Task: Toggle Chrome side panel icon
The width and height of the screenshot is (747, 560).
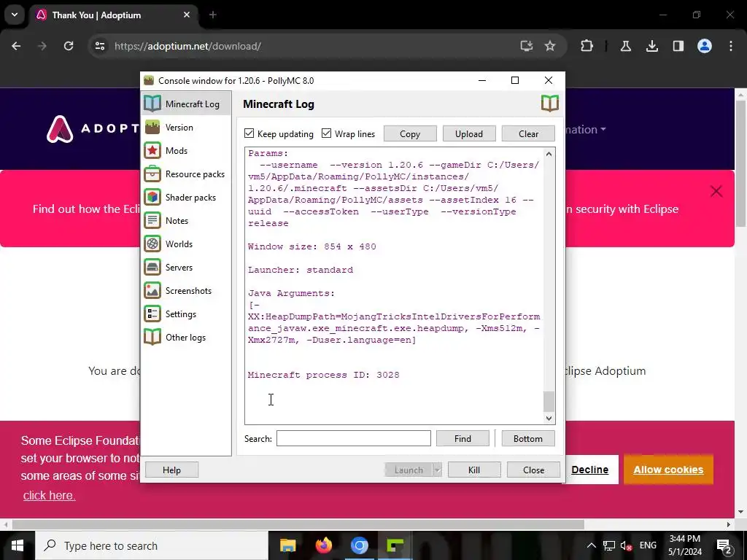Action: [x=678, y=46]
